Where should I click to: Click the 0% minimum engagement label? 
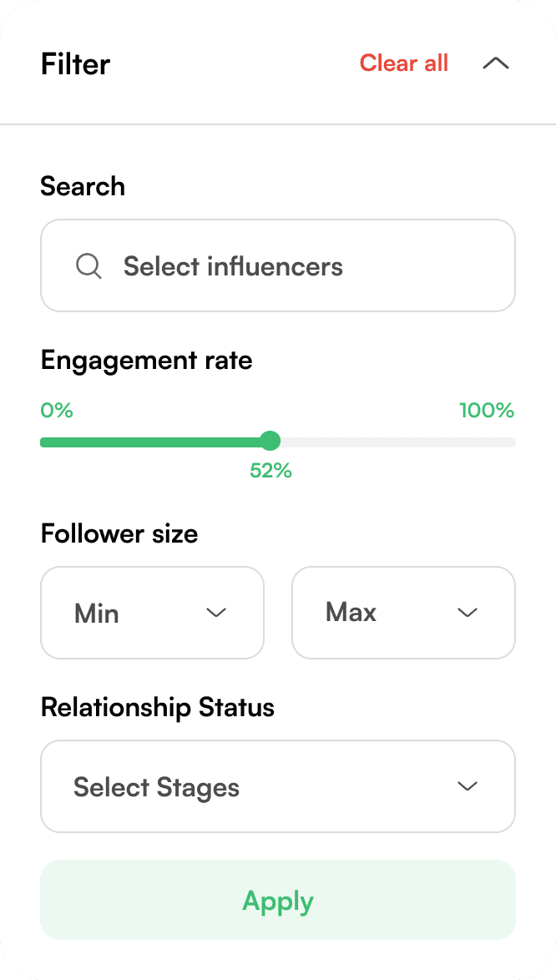click(x=57, y=411)
